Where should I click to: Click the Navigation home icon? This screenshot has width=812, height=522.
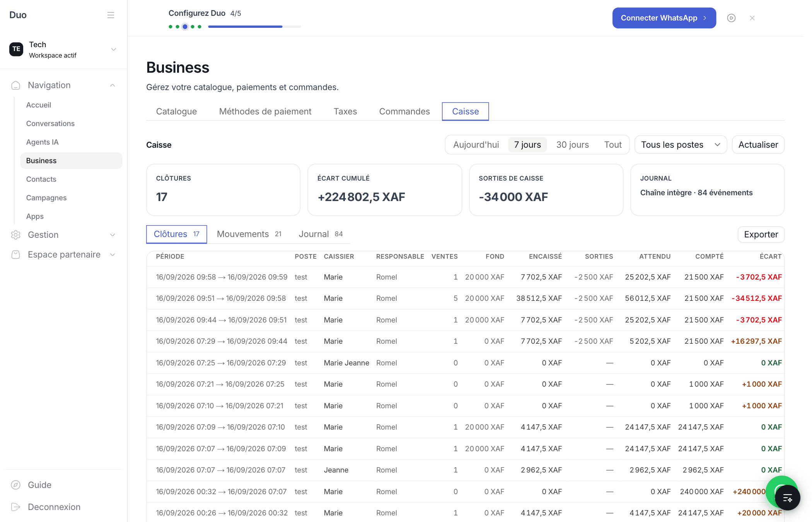click(16, 85)
